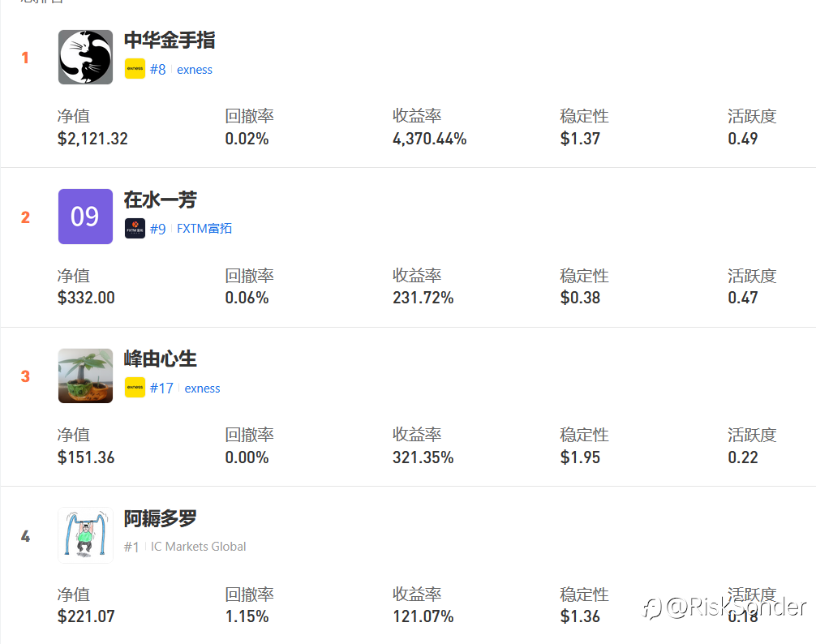816x644 pixels.
Task: Click the return rate 231.72%
Action: tap(423, 298)
